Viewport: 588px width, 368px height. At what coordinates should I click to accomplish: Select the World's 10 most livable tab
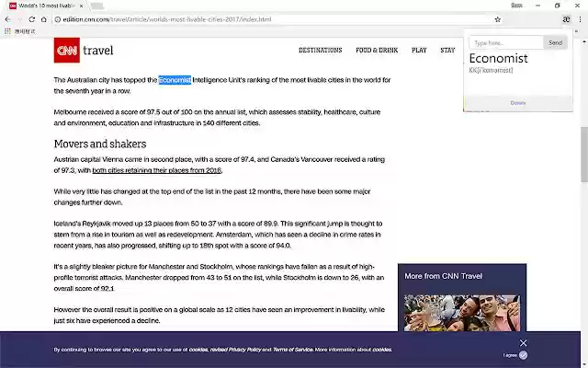pyautogui.click(x=47, y=6)
